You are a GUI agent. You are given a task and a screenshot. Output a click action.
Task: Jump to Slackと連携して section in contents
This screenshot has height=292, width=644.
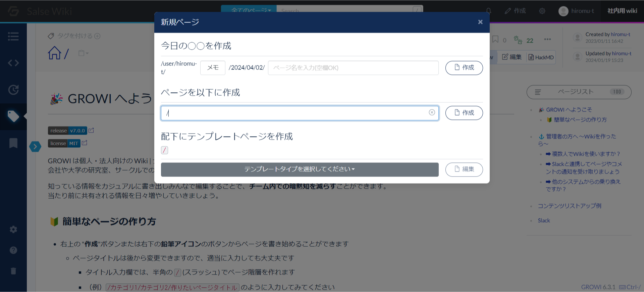[x=584, y=168]
